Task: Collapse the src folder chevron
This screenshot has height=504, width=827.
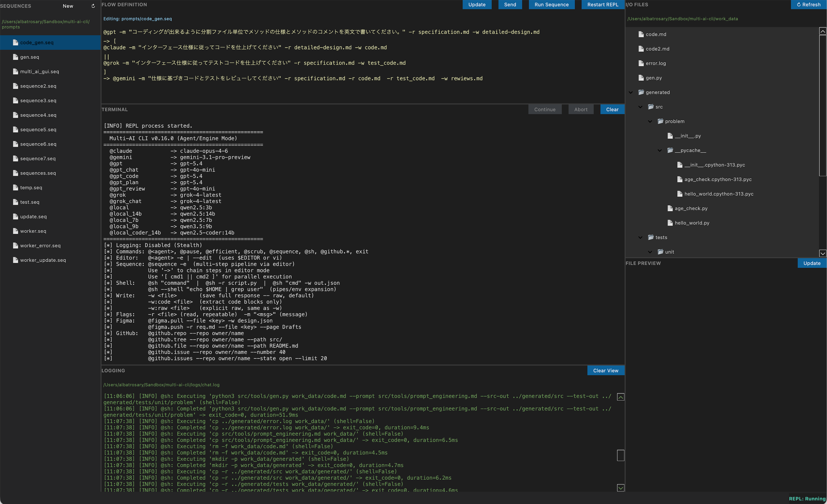Action: (x=640, y=107)
